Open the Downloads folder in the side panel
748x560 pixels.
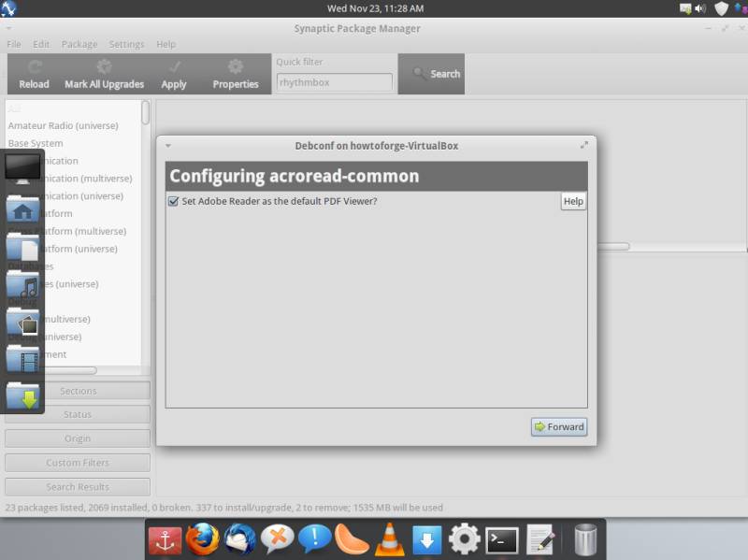pos(22,395)
